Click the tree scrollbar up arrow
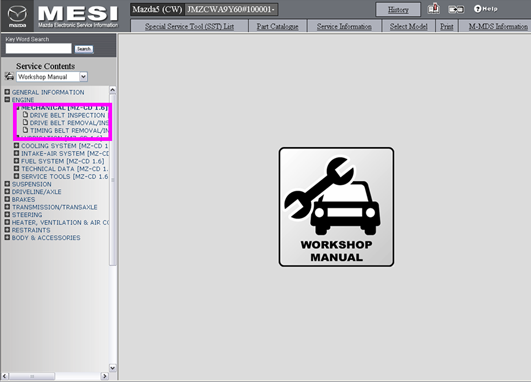Viewport: 531px width, 382px height. click(113, 90)
